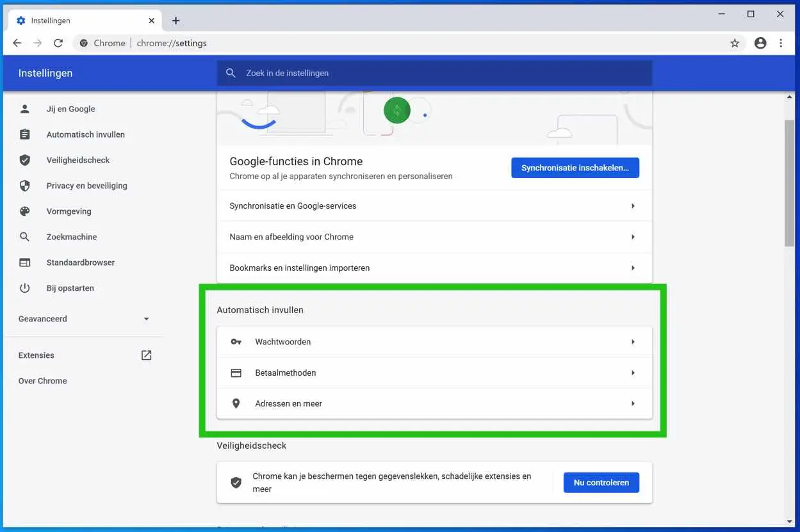Viewport: 800px width, 532px height.
Task: Click Synchronisatie inschakelen button
Action: 575,168
